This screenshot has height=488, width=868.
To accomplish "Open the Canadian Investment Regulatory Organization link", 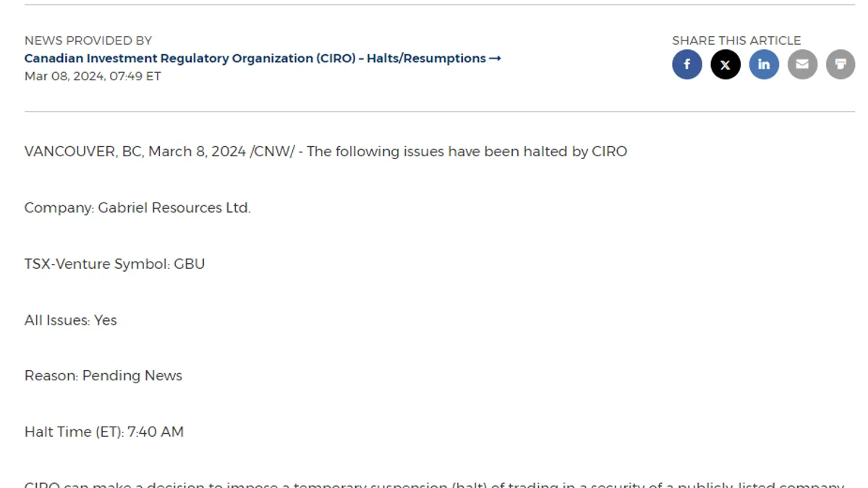I will pyautogui.click(x=255, y=59).
